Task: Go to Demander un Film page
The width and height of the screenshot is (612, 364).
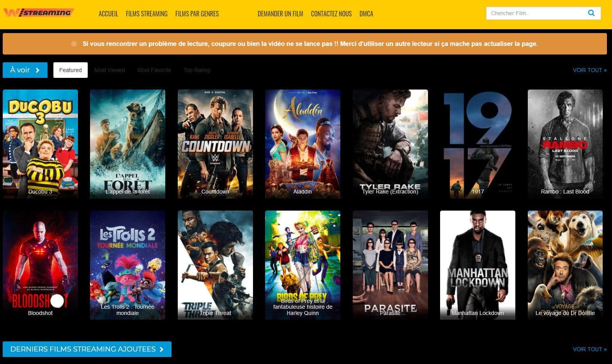Action: (280, 14)
